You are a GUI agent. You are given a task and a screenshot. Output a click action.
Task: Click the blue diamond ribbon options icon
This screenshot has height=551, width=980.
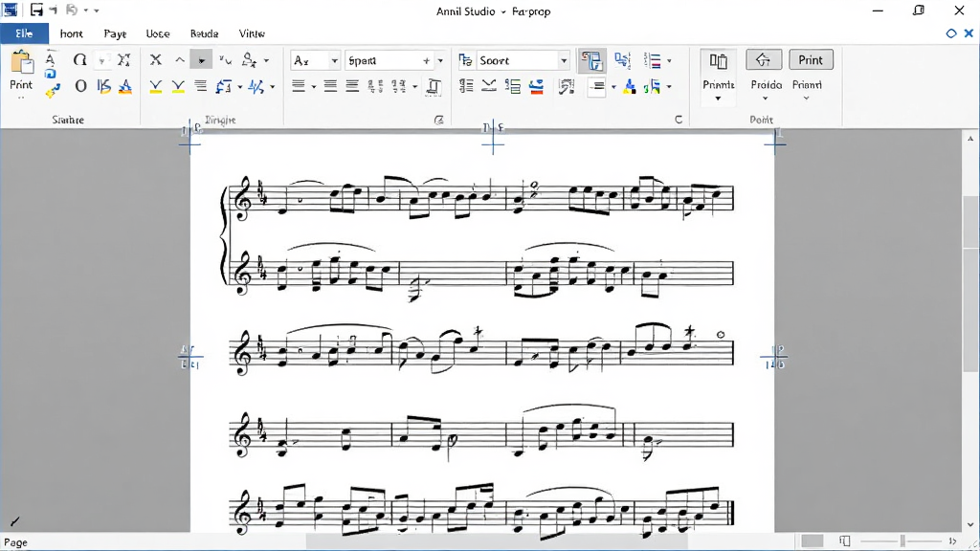click(x=951, y=33)
